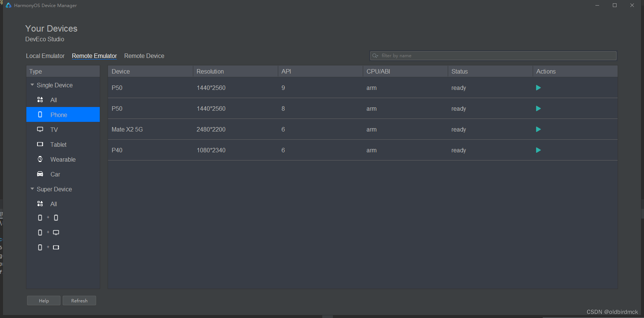The image size is (644, 318).
Task: Click the API value 8 cell
Action: pos(283,108)
